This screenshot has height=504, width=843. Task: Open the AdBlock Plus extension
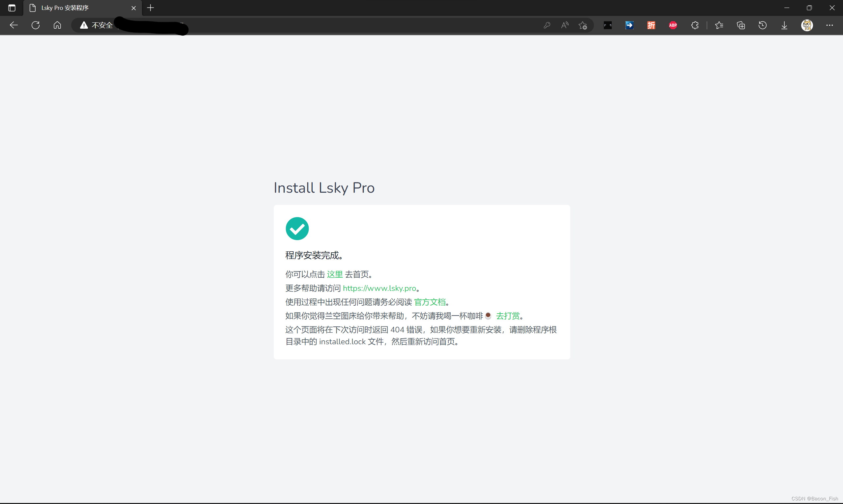point(673,25)
